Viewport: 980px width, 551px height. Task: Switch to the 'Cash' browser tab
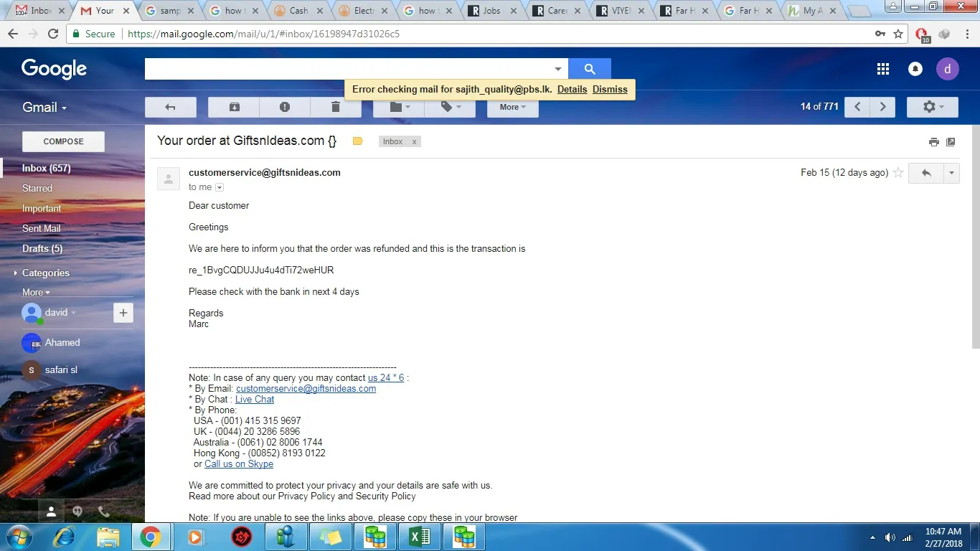coord(299,11)
